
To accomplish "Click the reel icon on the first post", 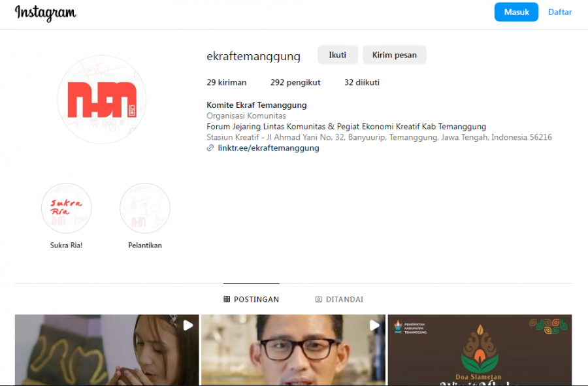I will (x=188, y=325).
